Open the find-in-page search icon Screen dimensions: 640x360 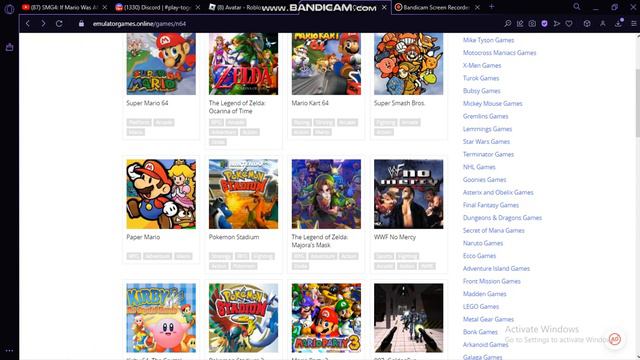(x=507, y=24)
